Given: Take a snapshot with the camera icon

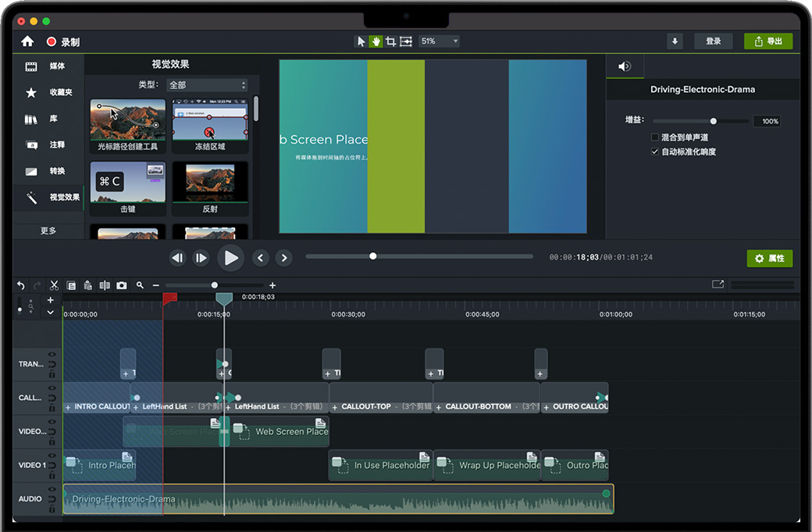Looking at the screenshot, I should 122,286.
